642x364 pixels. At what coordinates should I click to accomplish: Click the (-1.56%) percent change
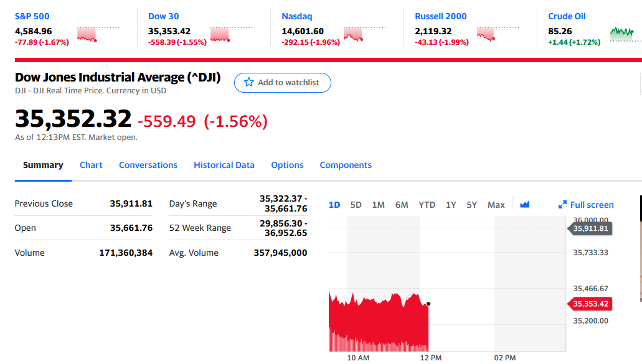[235, 121]
